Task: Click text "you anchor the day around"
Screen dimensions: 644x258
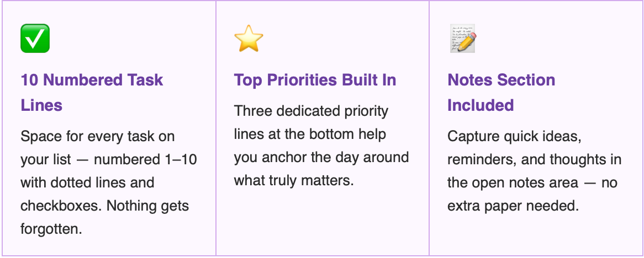Action: coord(321,158)
